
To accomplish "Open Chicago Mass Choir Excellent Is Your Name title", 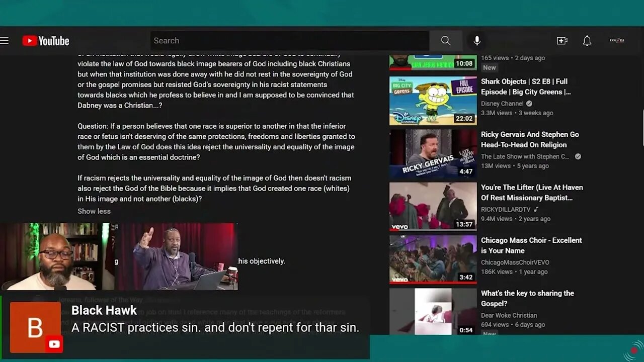I will pos(531,245).
